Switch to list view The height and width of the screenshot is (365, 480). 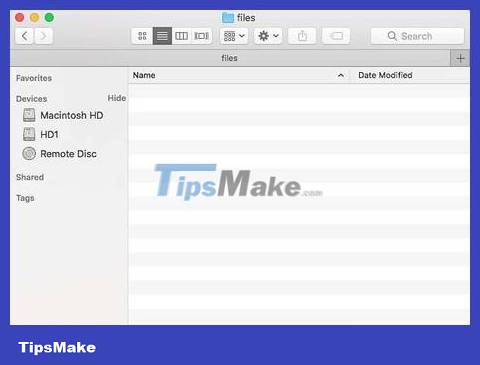[162, 36]
